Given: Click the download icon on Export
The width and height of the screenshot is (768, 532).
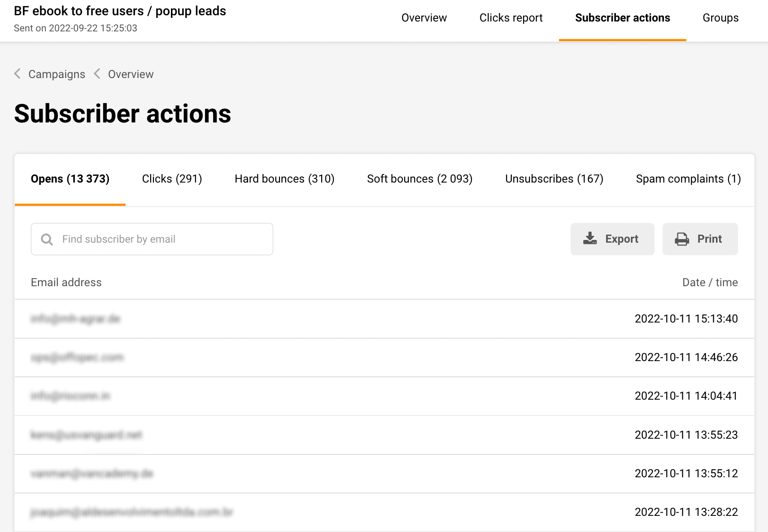Looking at the screenshot, I should click(589, 239).
